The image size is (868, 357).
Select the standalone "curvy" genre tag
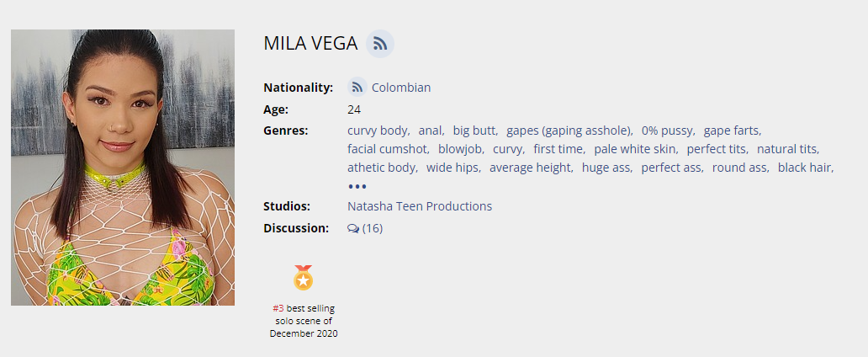pos(507,149)
